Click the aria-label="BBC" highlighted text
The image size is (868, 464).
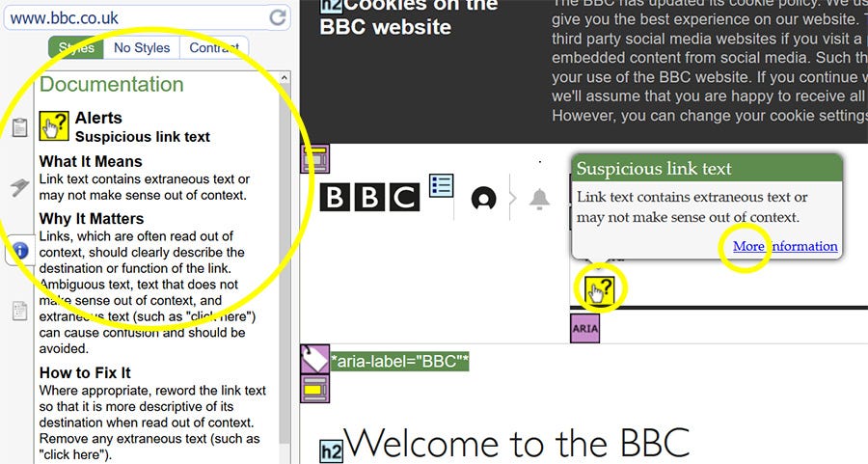point(399,362)
